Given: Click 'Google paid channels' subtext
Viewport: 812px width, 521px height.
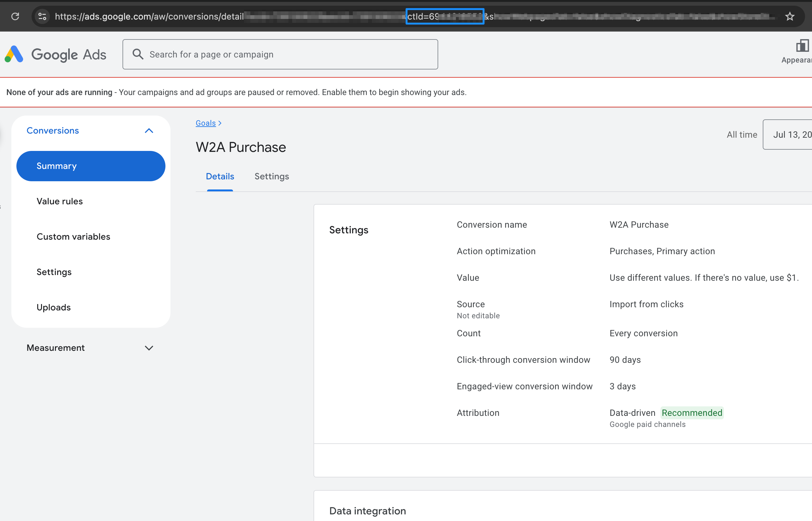Looking at the screenshot, I should coord(647,424).
